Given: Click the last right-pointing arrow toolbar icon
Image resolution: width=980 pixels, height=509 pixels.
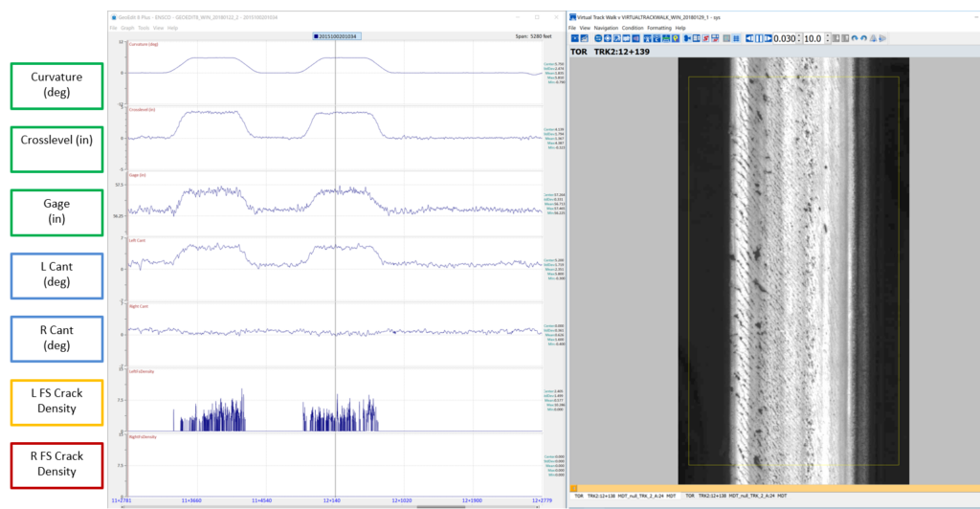Looking at the screenshot, I should pos(882,38).
